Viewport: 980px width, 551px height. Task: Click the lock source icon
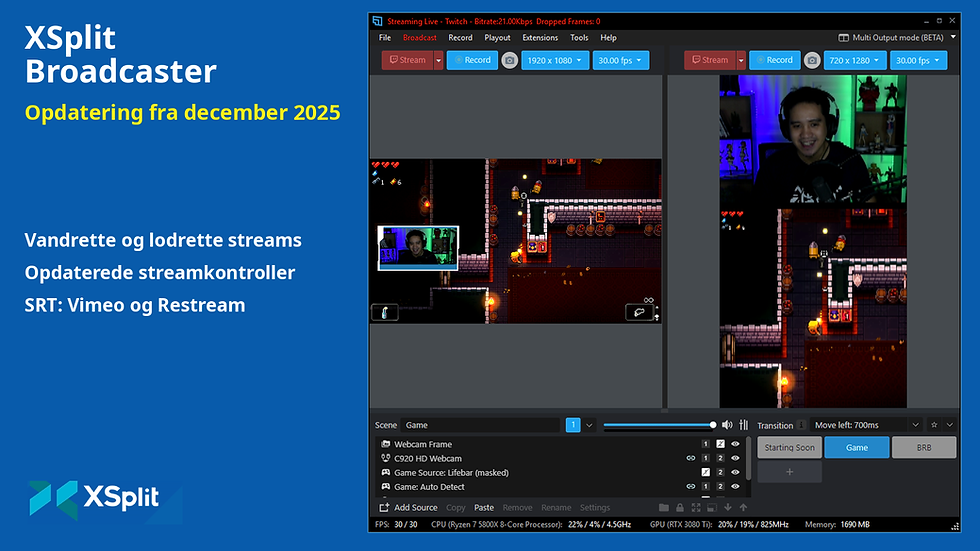(680, 507)
